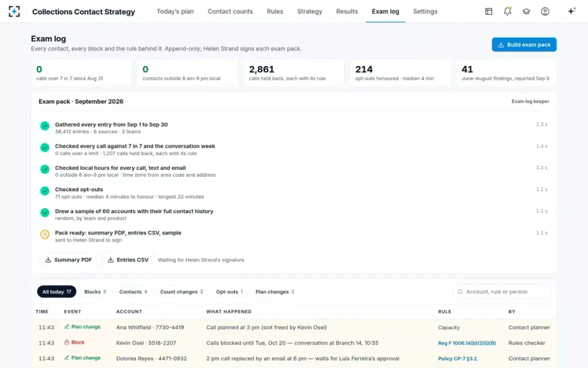Image resolution: width=588 pixels, height=368 pixels.
Task: Open the Strategy tab
Action: [310, 11]
